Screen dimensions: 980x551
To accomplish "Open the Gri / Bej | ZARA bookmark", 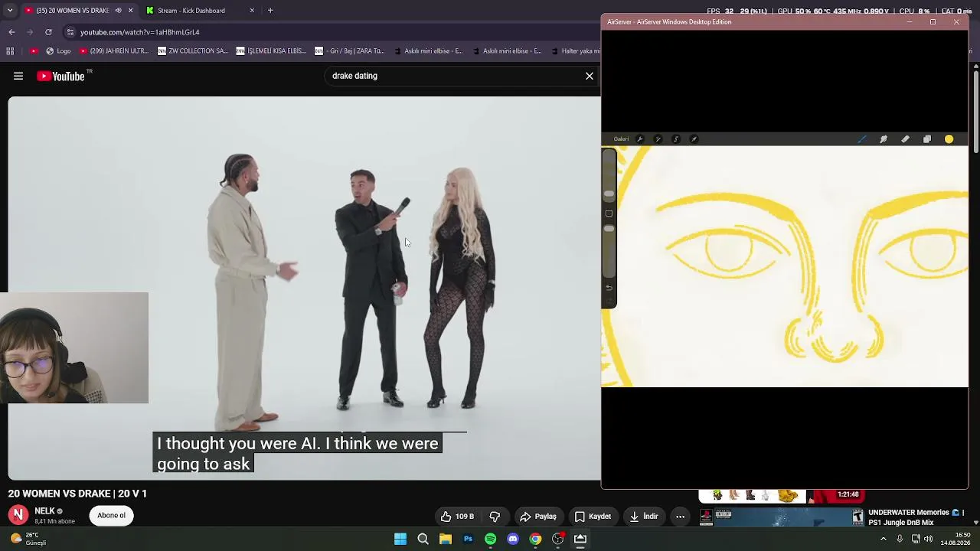I will (x=350, y=51).
